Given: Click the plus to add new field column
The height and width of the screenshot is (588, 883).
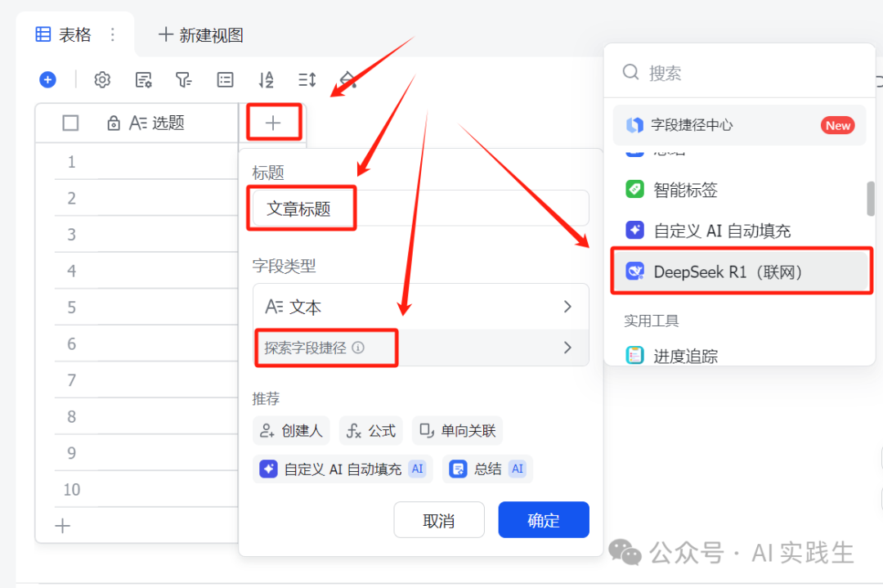Looking at the screenshot, I should tap(273, 123).
